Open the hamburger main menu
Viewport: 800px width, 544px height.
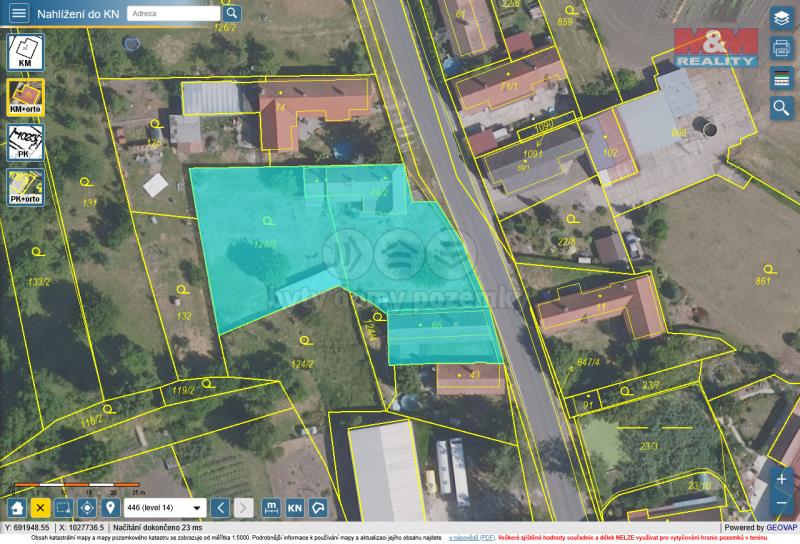coord(18,13)
